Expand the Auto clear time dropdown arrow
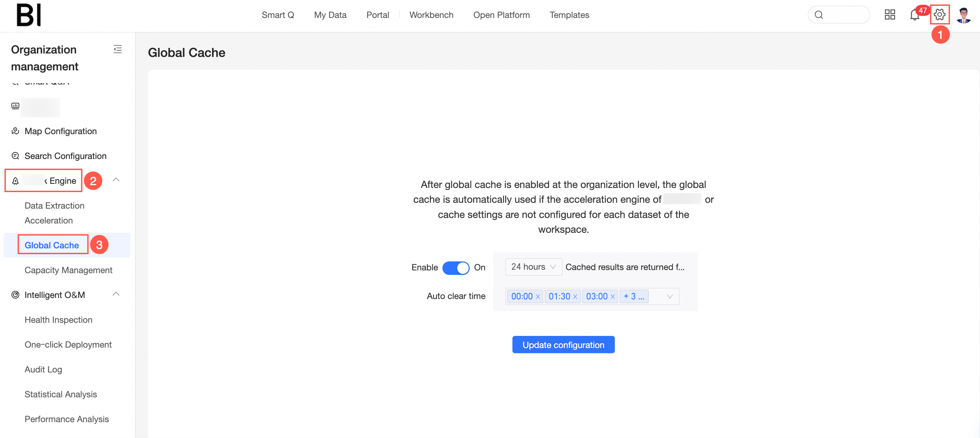This screenshot has width=980, height=438. click(x=670, y=297)
